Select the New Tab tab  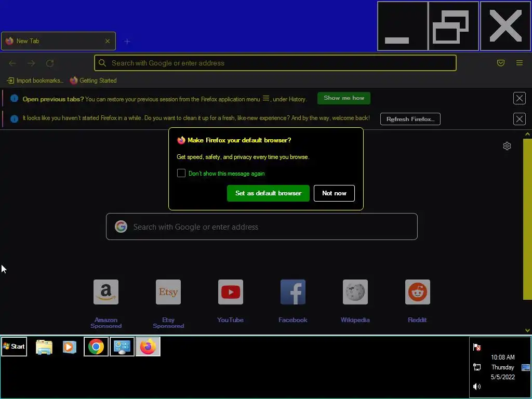58,41
